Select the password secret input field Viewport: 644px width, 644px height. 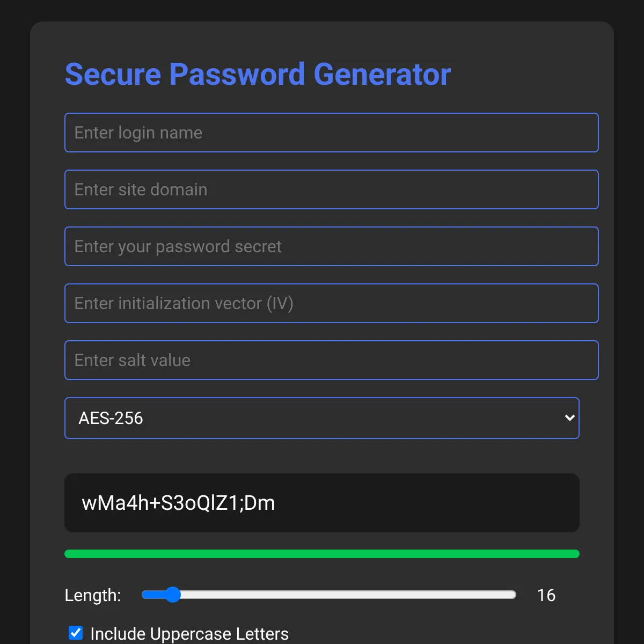click(x=332, y=246)
